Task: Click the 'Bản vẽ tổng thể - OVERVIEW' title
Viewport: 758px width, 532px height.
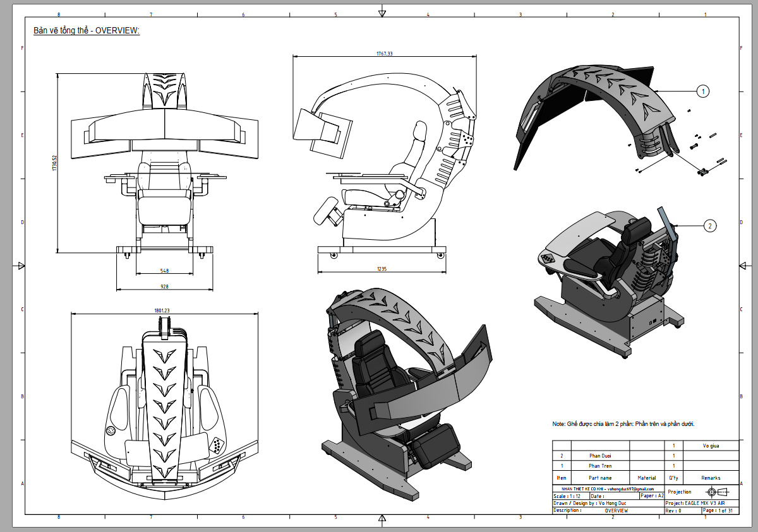Action: [x=87, y=30]
